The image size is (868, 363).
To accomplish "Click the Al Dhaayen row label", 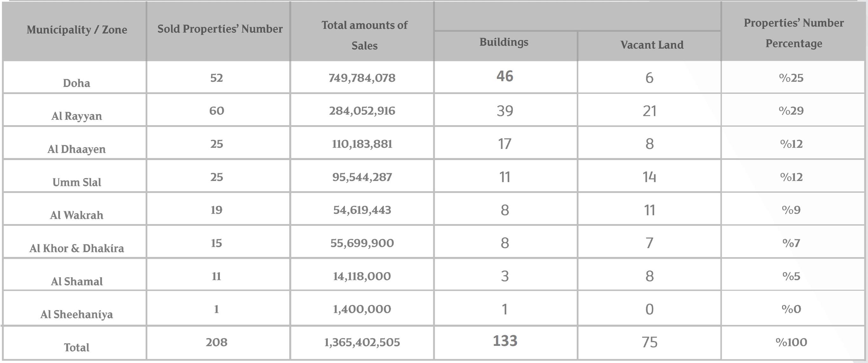I will tap(76, 149).
